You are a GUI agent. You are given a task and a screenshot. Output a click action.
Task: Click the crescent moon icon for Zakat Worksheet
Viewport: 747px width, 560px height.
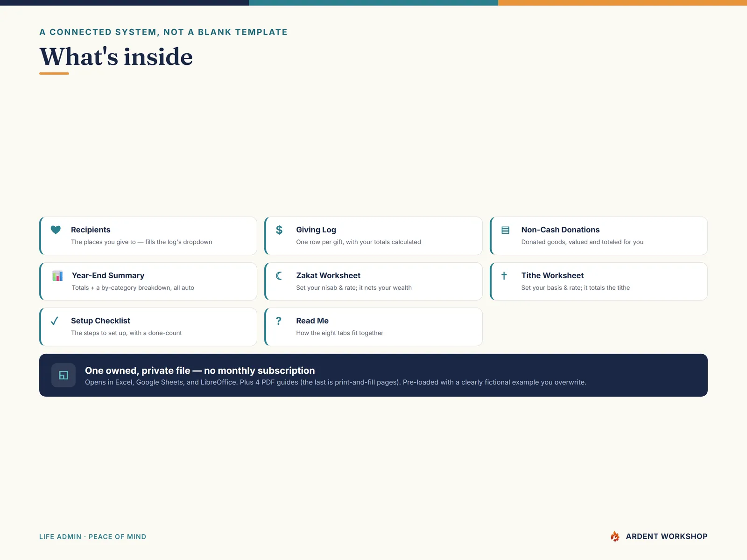click(x=279, y=276)
